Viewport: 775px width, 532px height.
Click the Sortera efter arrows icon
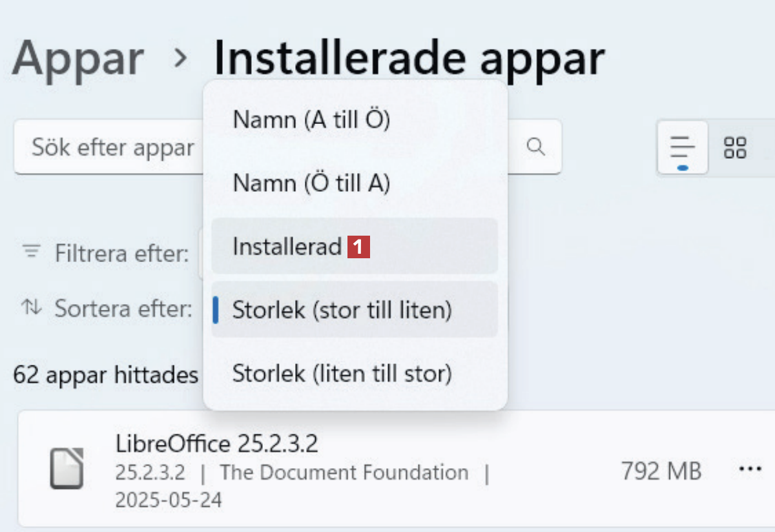coord(30,307)
